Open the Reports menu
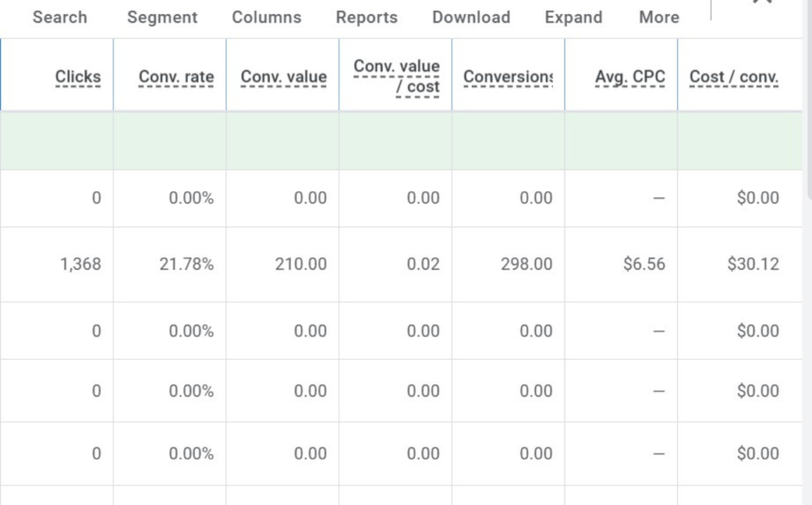Screen dimensions: 812x505 click(366, 17)
